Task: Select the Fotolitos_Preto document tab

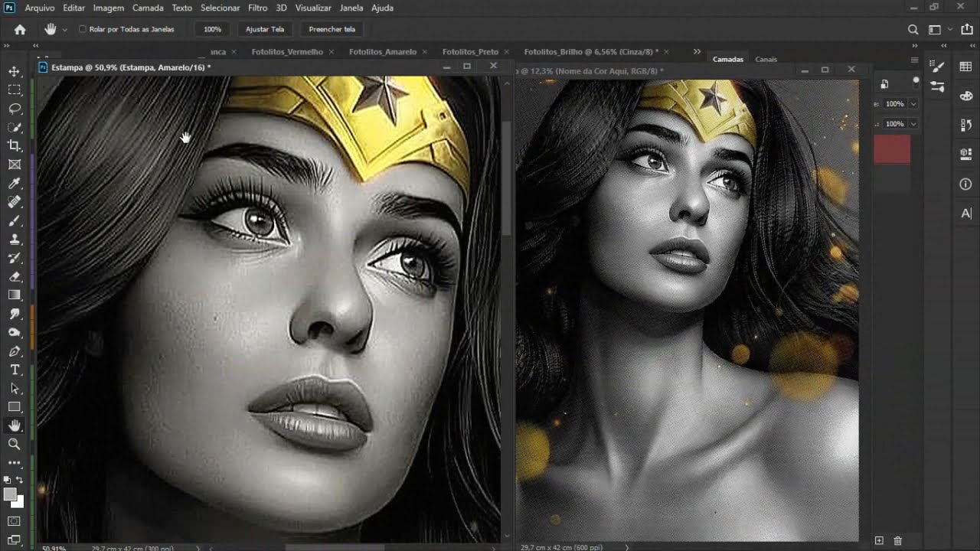Action: click(x=470, y=52)
